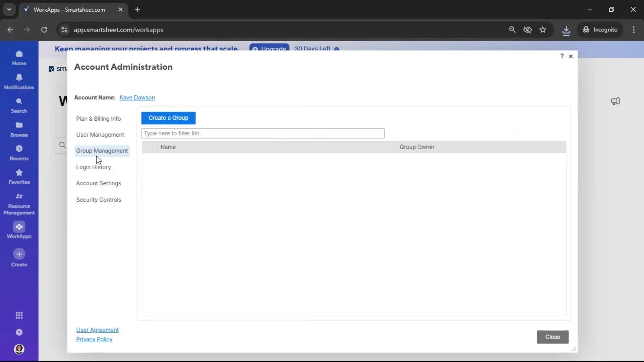Click the Create a Group button
The height and width of the screenshot is (362, 644).
(168, 118)
